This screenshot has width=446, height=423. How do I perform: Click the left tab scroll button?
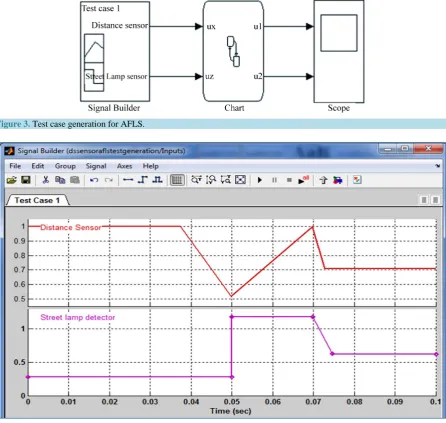tap(424, 200)
